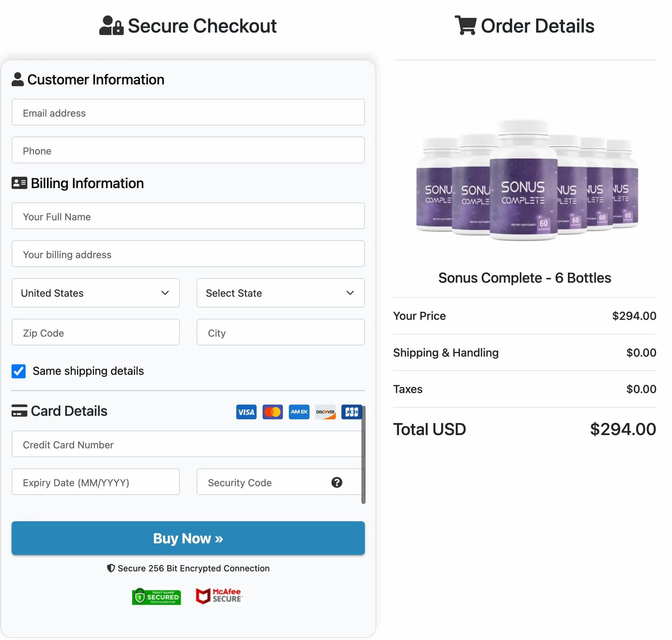Click the Discover card icon
This screenshot has height=640, width=672.
click(x=325, y=412)
